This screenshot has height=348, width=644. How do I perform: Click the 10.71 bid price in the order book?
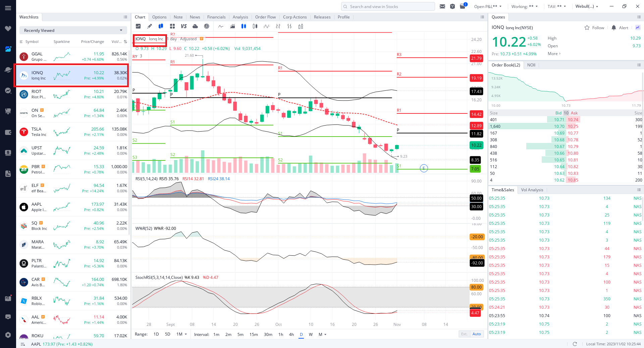(x=559, y=120)
